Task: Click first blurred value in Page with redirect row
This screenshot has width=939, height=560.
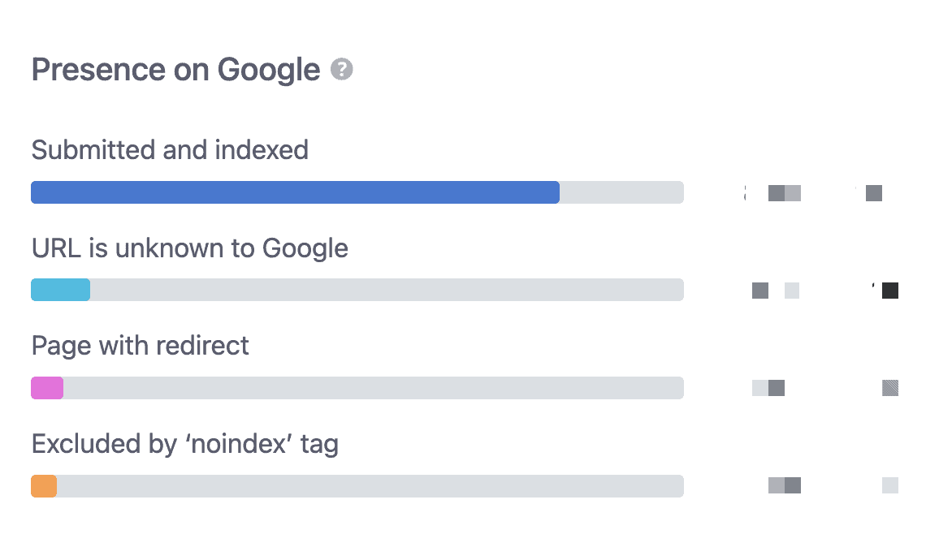Action: [768, 388]
